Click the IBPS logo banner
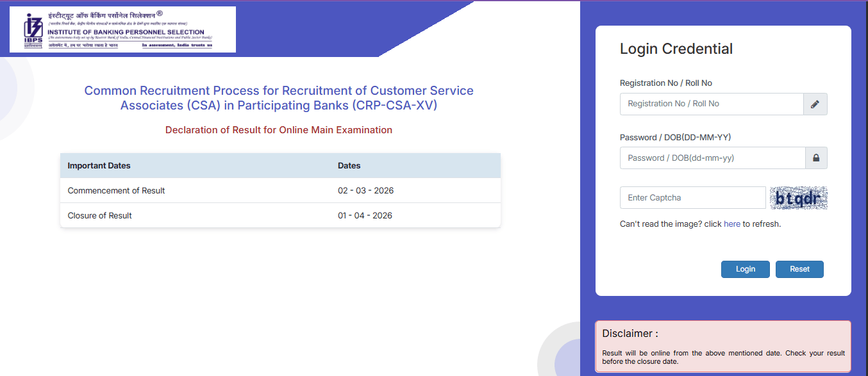The width and height of the screenshot is (868, 376). tap(122, 29)
